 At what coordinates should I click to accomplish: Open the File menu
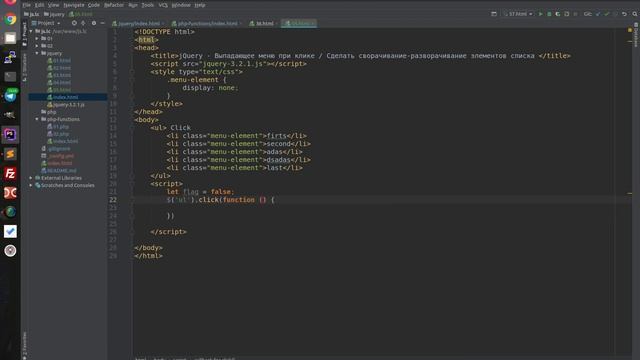pyautogui.click(x=27, y=5)
